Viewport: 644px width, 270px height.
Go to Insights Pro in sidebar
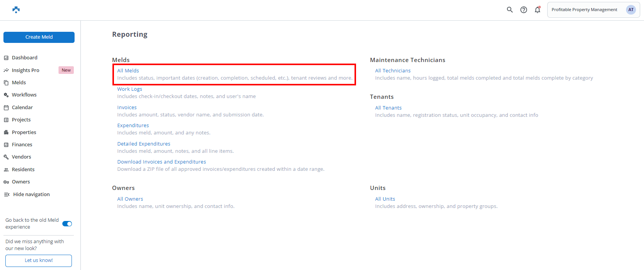tap(26, 70)
